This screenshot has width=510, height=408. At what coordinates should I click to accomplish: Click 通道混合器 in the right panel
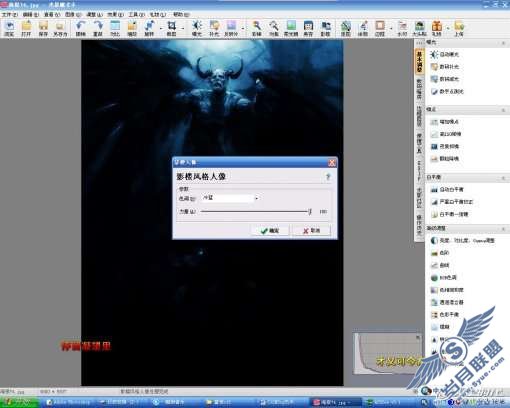click(x=447, y=302)
